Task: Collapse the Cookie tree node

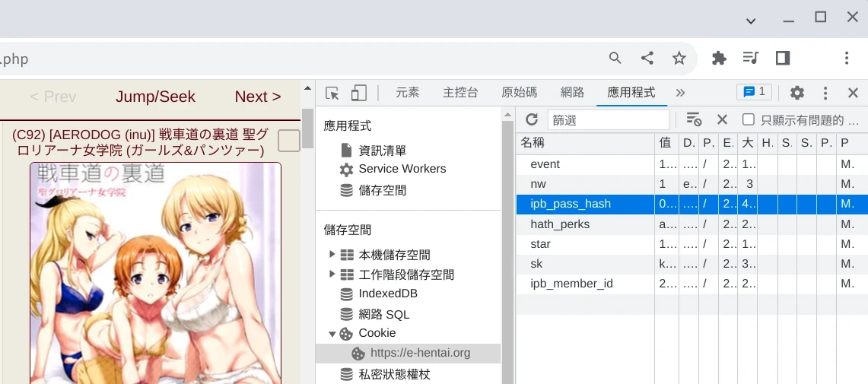Action: [332, 334]
